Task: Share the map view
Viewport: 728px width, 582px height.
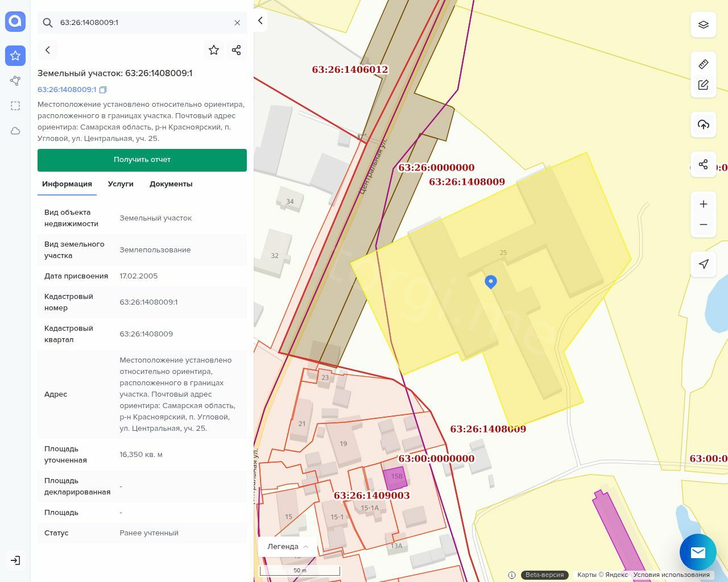Action: pyautogui.click(x=703, y=164)
